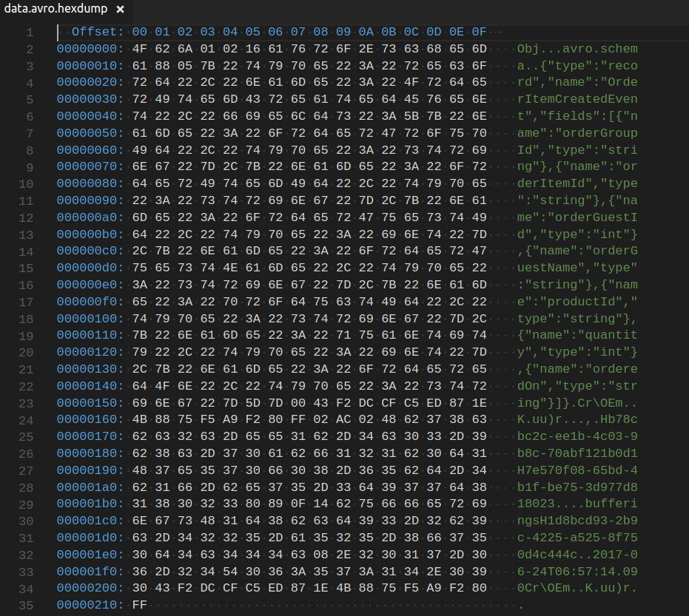Click column header 0F in Offset row
Image resolution: width=689 pixels, height=616 pixels.
coord(479,32)
